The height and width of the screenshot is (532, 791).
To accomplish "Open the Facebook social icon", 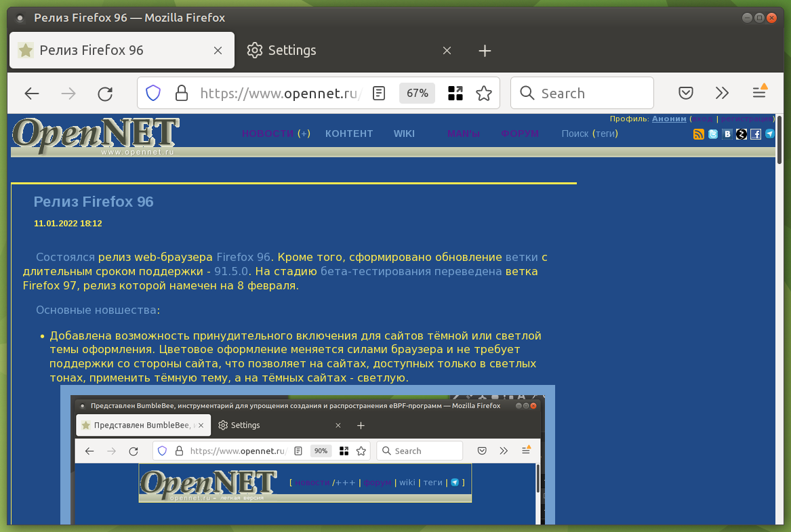I will [x=755, y=134].
